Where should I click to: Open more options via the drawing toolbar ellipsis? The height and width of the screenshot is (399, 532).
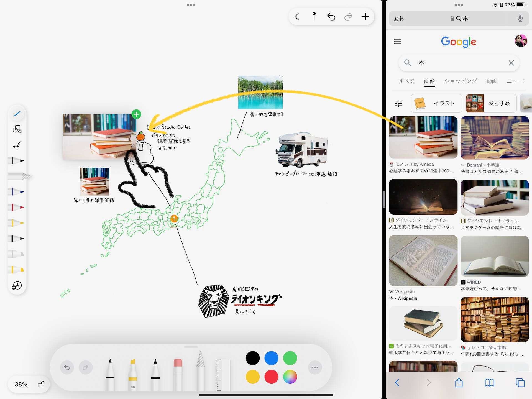coord(314,367)
